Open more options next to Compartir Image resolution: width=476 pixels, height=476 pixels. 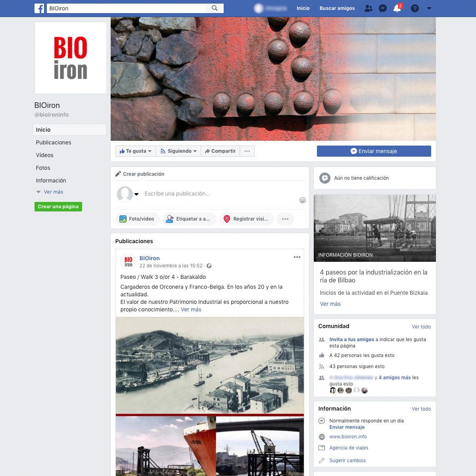[x=247, y=151]
